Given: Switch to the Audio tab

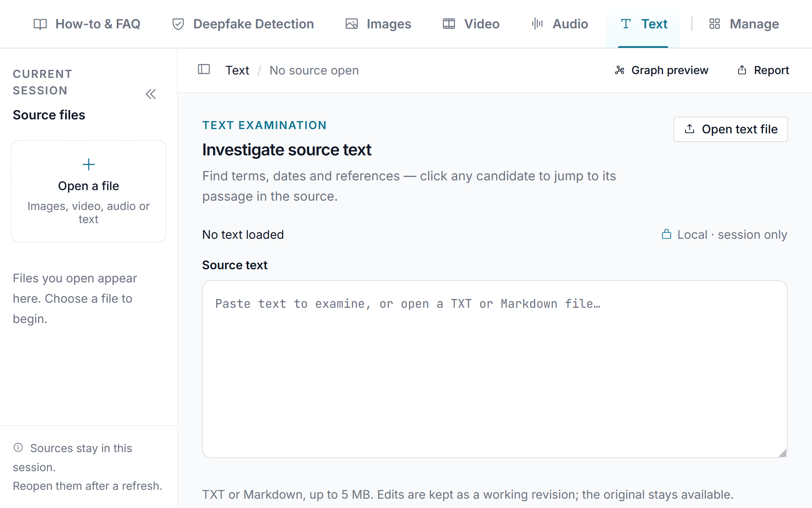Looking at the screenshot, I should 560,24.
